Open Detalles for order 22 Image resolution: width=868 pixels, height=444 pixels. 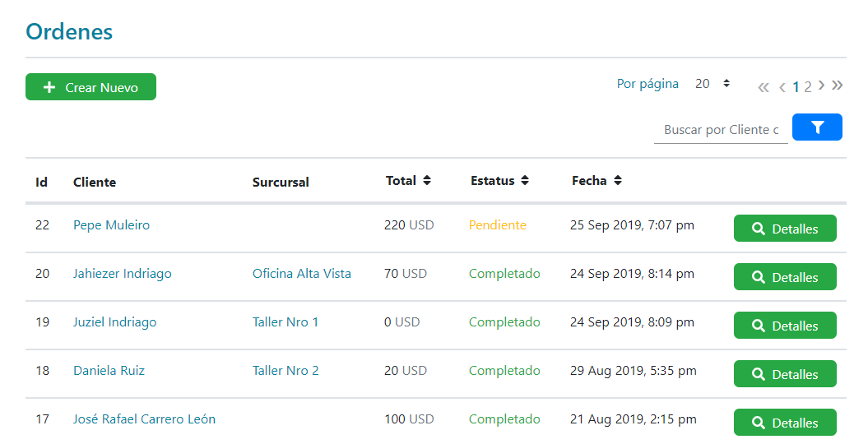point(785,229)
